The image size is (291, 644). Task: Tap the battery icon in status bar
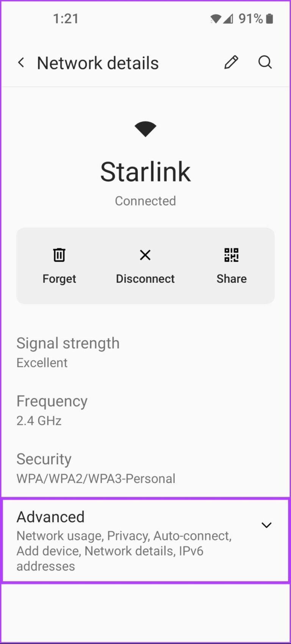tap(269, 19)
